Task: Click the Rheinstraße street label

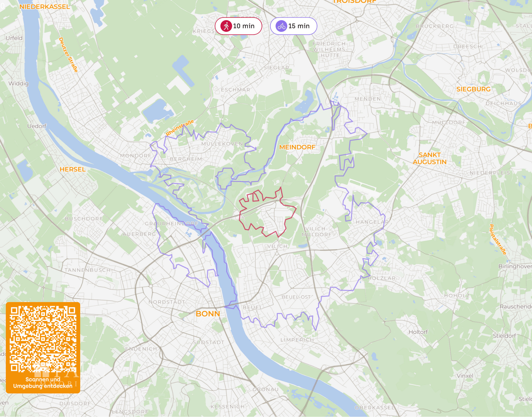Action: point(180,128)
